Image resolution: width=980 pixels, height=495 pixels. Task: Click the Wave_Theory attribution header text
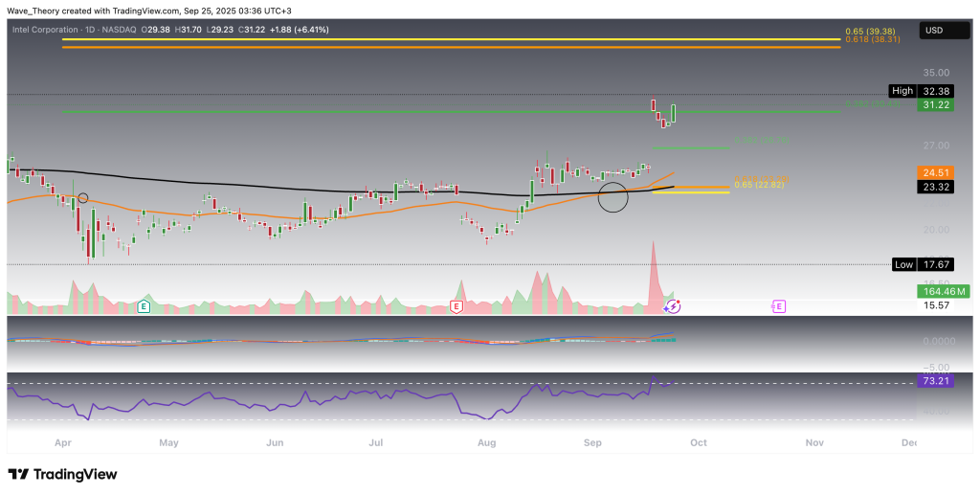pyautogui.click(x=149, y=11)
